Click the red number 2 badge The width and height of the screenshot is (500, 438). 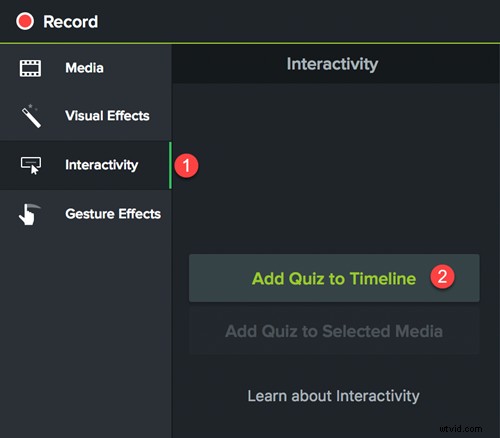point(442,276)
